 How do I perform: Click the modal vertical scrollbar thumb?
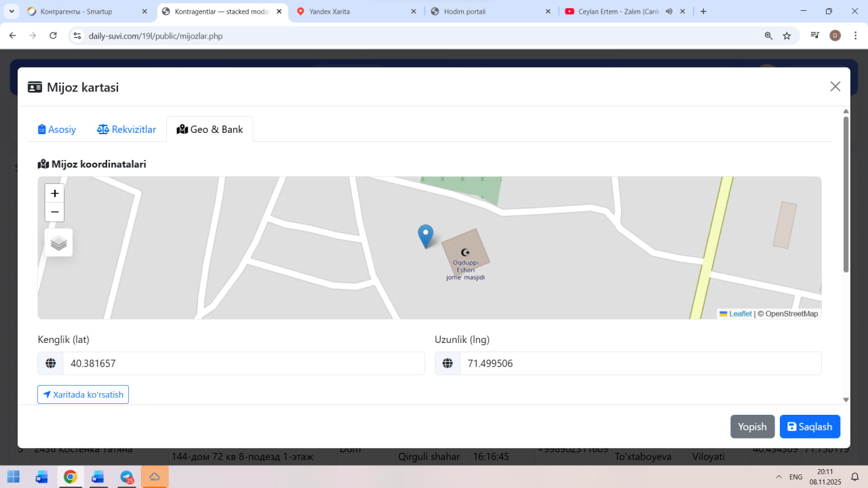(846, 195)
